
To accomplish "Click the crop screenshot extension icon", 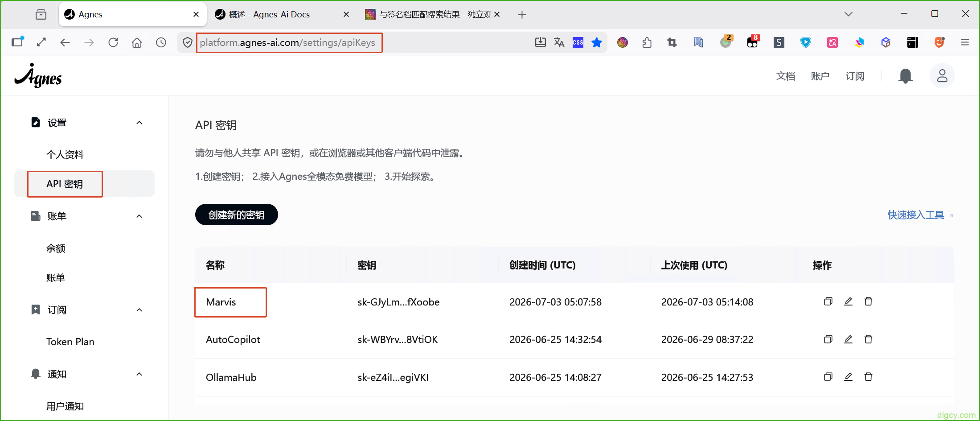I will pos(672,42).
